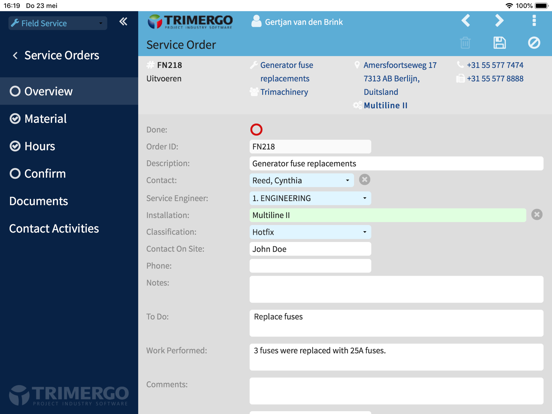Open the Service Engineer dropdown
Image resolution: width=552 pixels, height=414 pixels.
[310, 198]
